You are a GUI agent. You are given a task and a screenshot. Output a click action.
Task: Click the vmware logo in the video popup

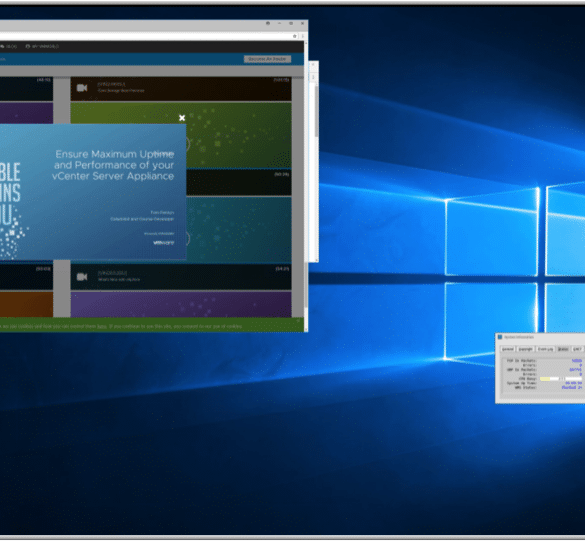click(163, 243)
